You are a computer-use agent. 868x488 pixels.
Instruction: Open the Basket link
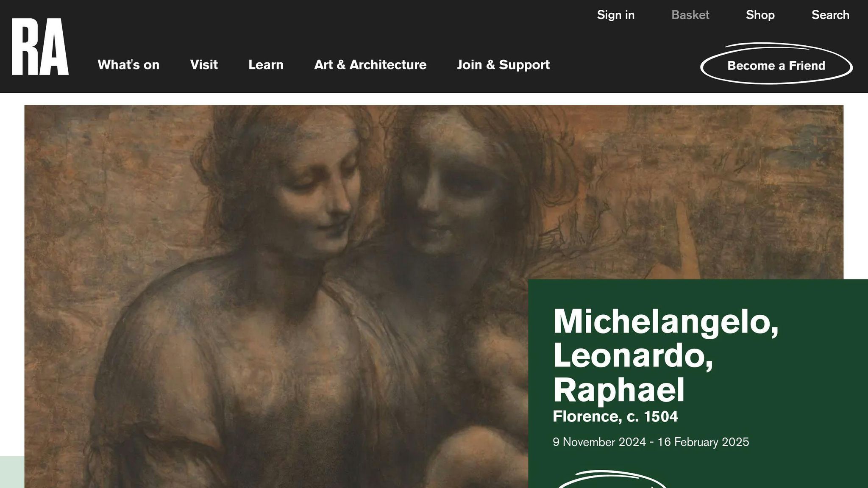point(690,15)
